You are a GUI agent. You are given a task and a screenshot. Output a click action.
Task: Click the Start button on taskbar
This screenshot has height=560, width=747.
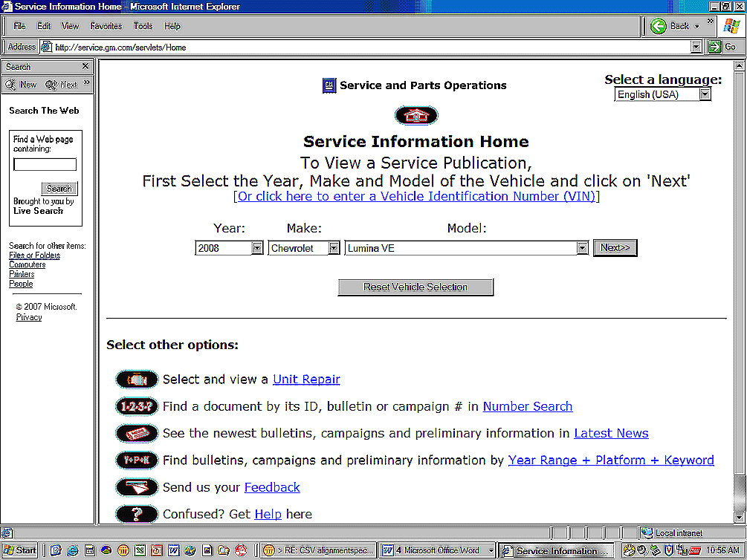pos(20,550)
